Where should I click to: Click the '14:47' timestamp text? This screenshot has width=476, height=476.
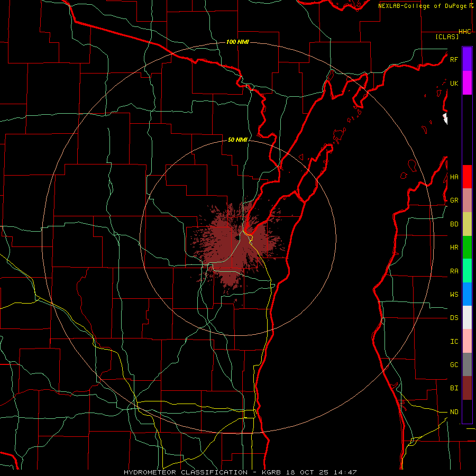345,472
